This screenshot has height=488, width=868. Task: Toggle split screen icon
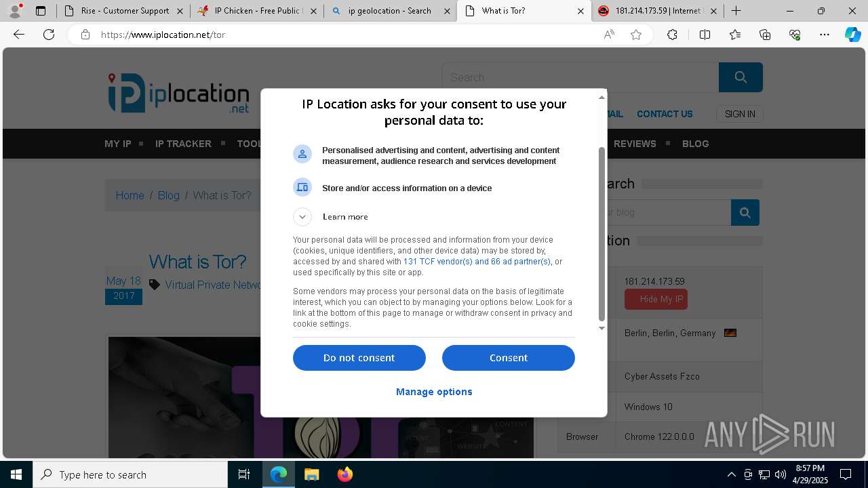click(x=705, y=35)
